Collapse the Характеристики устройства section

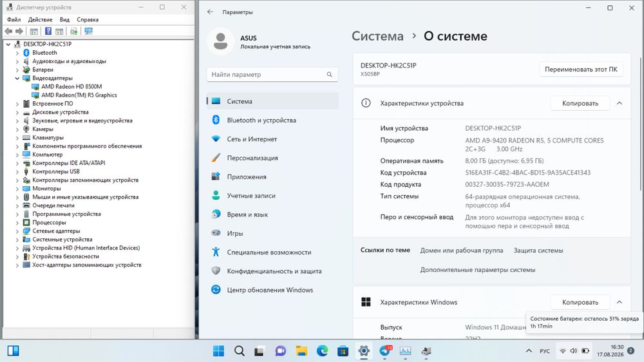620,103
